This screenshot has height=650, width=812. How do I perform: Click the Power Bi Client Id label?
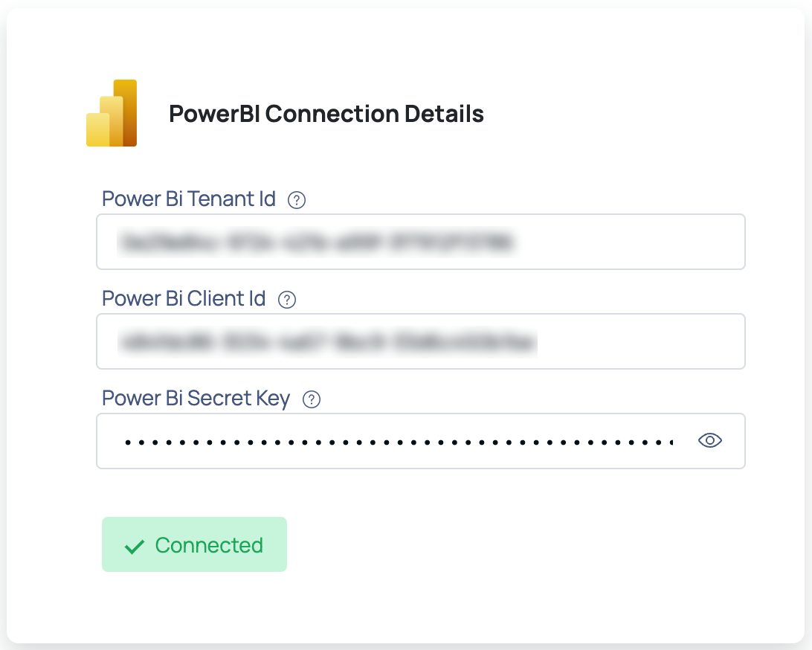184,299
